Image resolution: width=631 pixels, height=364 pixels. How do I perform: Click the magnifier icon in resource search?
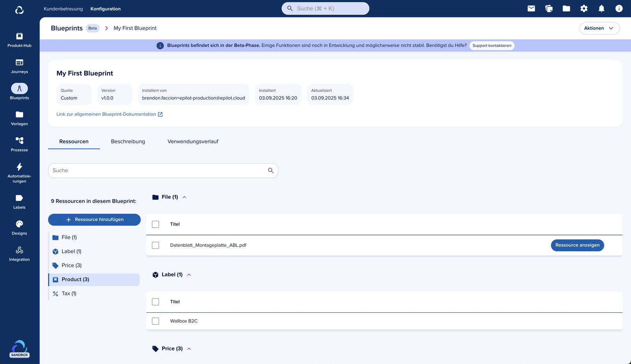(271, 170)
